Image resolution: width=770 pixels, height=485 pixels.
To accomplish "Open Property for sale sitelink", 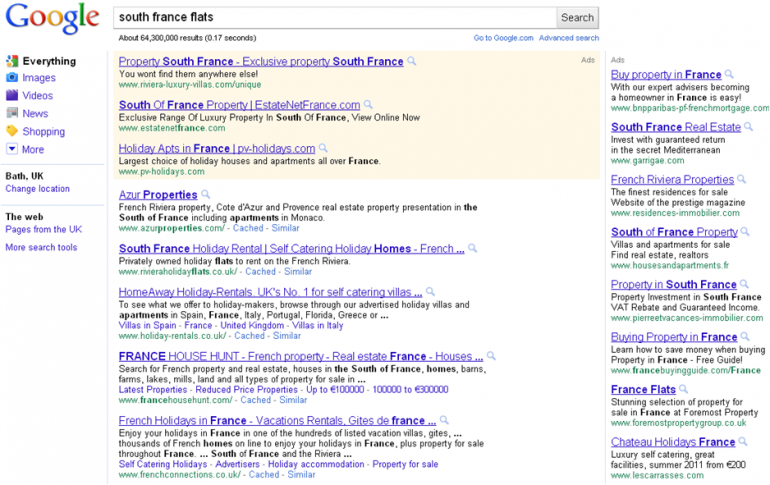I will (x=405, y=464).
